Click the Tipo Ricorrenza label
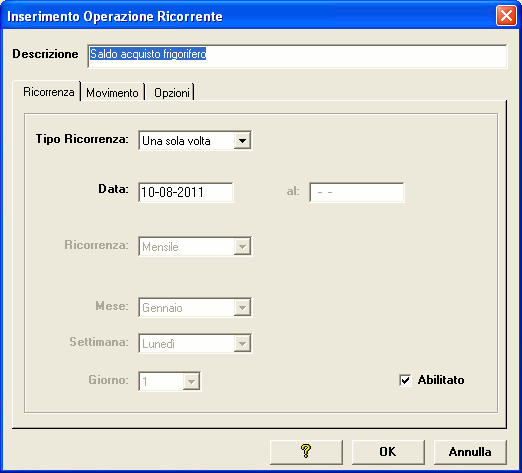522x473 pixels. pyautogui.click(x=82, y=139)
